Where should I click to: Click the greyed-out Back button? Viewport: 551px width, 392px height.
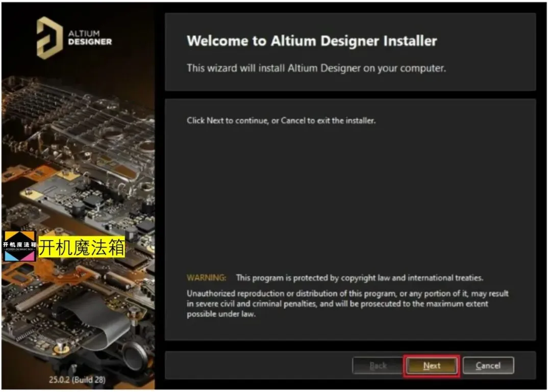[x=378, y=365]
